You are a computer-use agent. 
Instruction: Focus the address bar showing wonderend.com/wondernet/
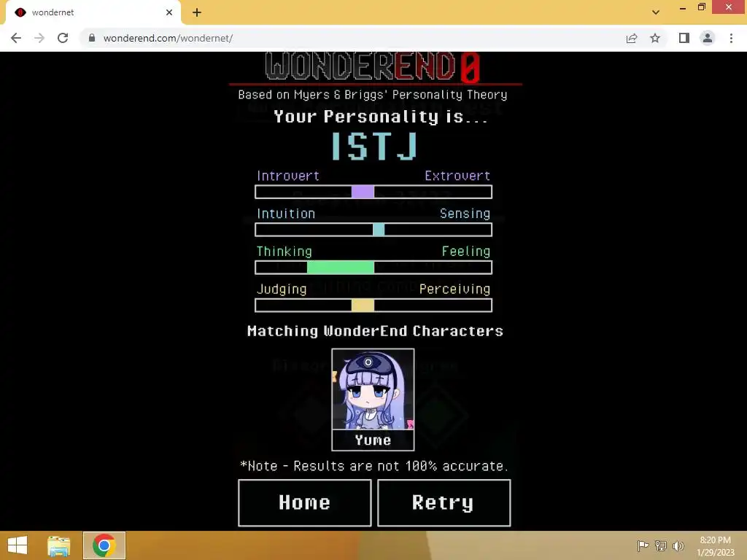point(352,38)
